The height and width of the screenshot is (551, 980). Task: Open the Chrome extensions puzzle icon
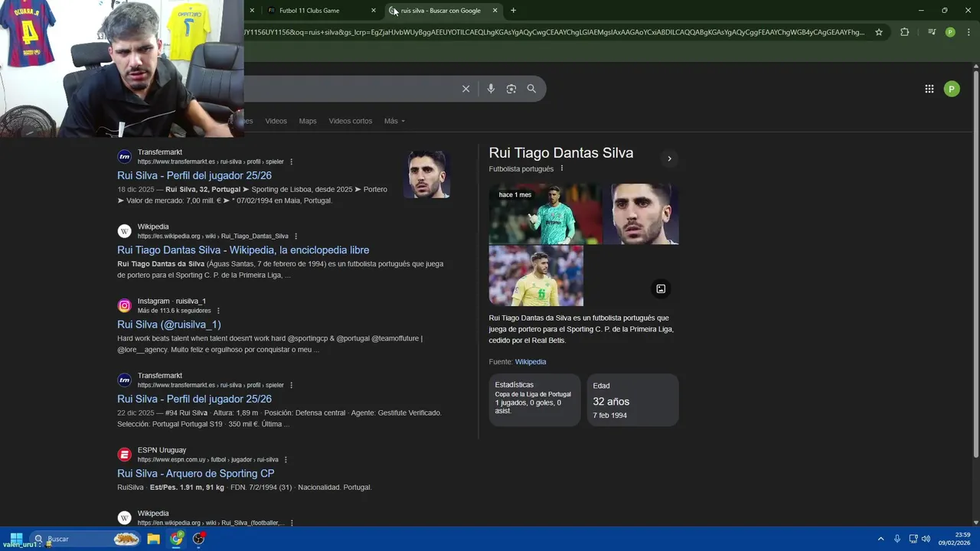[x=904, y=32]
